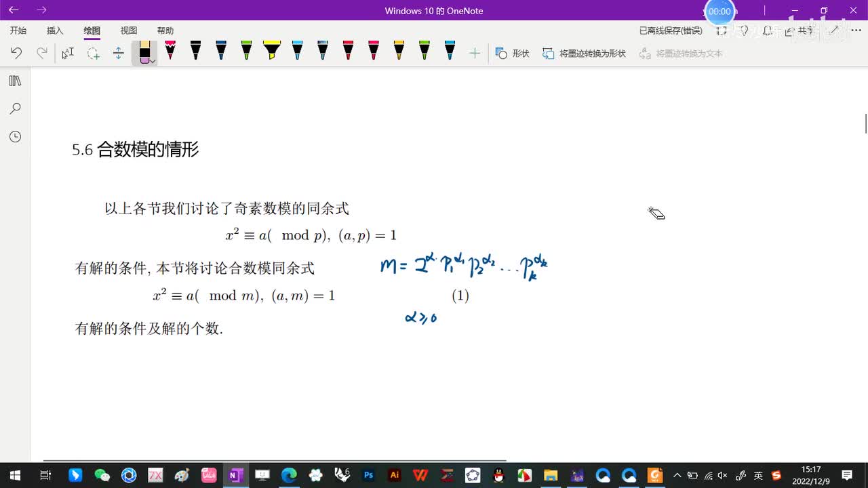The image size is (868, 488).
Task: Click the volume icon in system tray
Action: point(723,475)
